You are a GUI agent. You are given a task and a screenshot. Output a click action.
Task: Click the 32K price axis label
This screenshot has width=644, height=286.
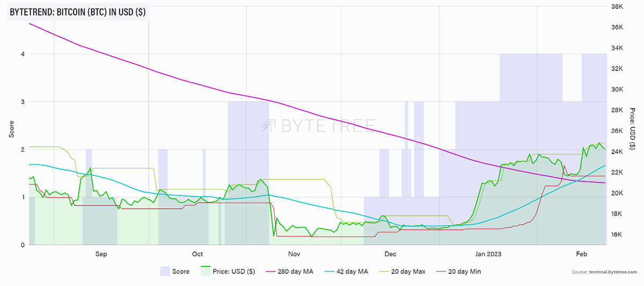coord(617,69)
